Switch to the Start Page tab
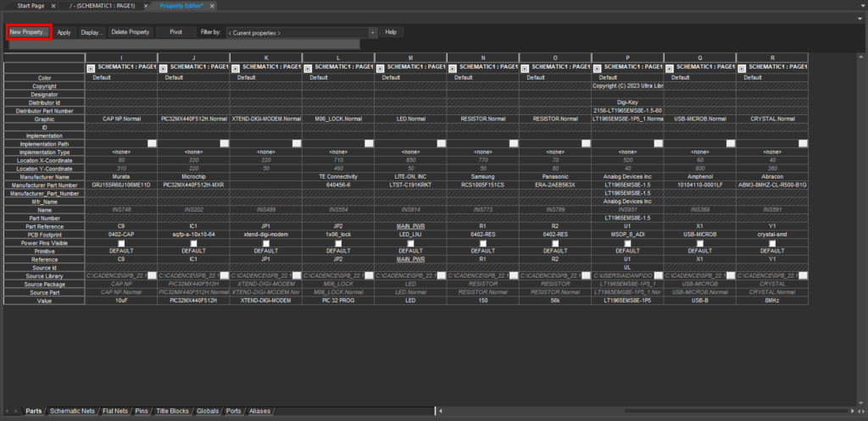 (31, 6)
